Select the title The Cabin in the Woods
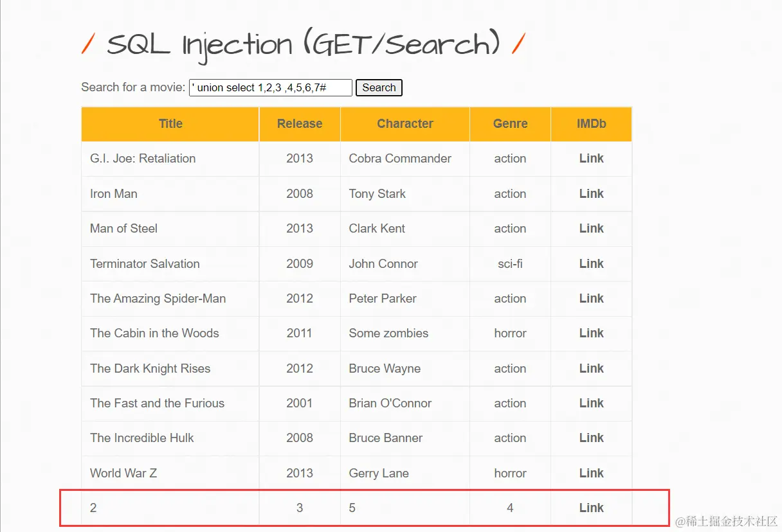Screen dimensions: 782x532 pyautogui.click(x=154, y=333)
